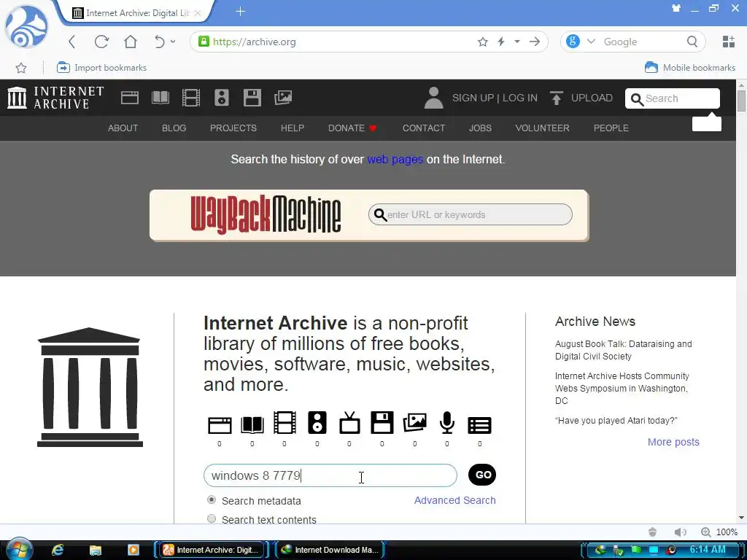Click the go arrow in address bar

click(535, 42)
